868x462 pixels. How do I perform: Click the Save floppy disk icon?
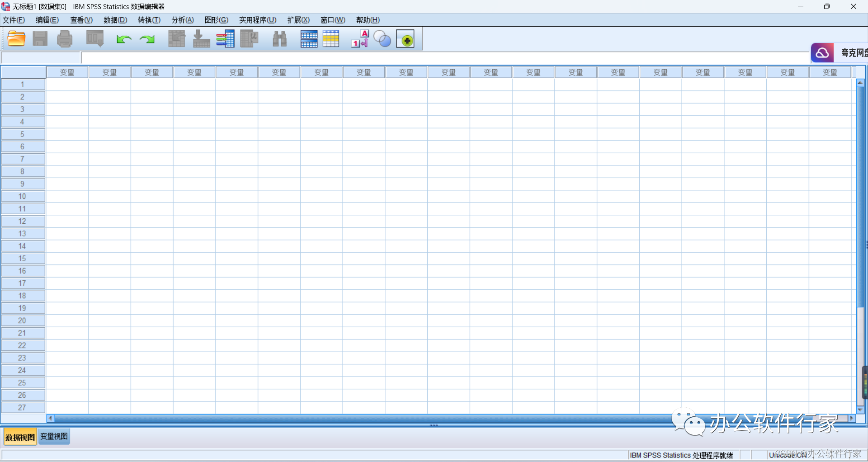40,39
